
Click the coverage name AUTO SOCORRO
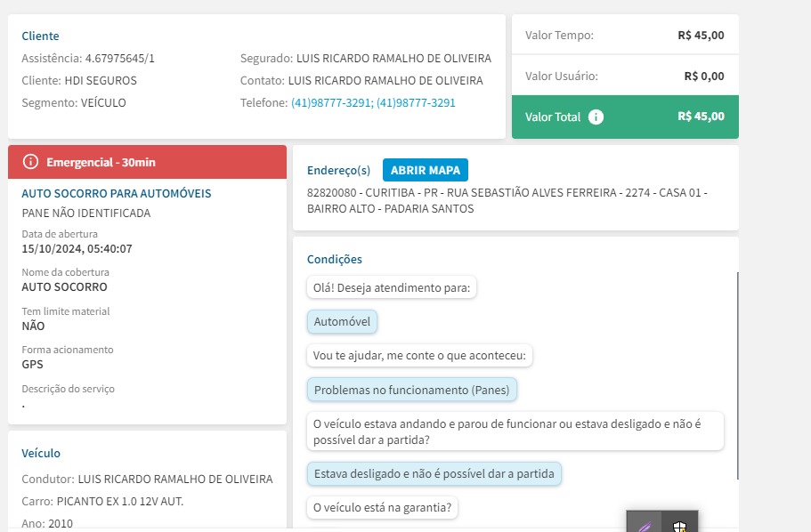(x=65, y=287)
